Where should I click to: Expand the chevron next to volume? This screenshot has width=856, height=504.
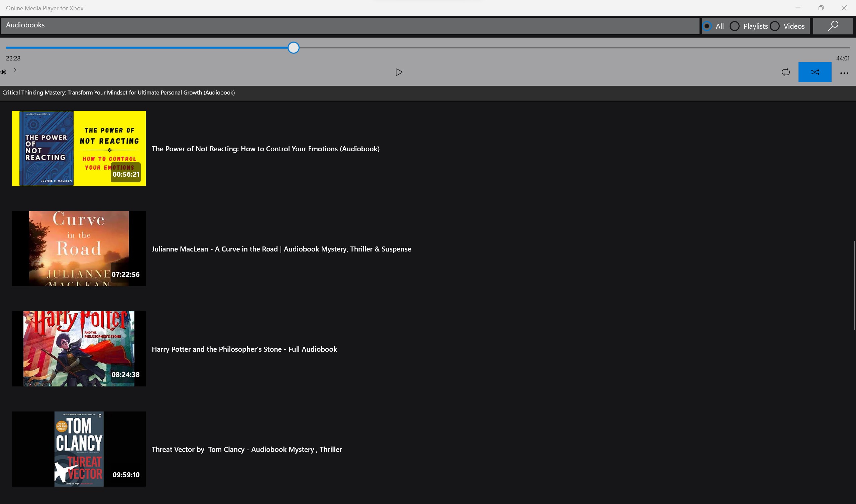(x=15, y=70)
